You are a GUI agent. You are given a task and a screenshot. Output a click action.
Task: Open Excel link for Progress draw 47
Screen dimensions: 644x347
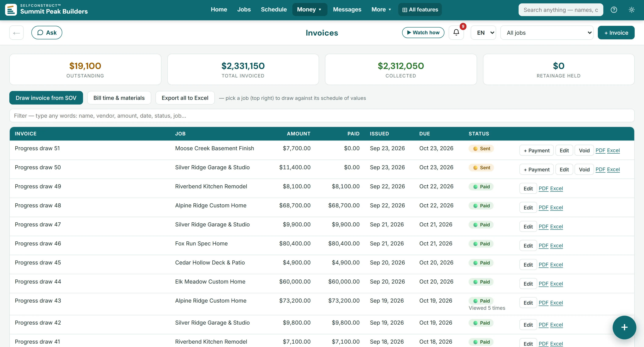(x=556, y=226)
